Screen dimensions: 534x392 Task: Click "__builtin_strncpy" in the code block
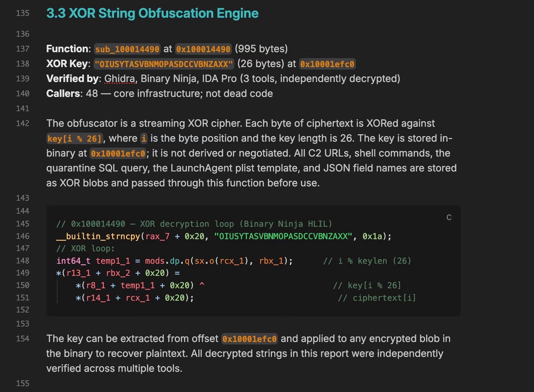98,236
